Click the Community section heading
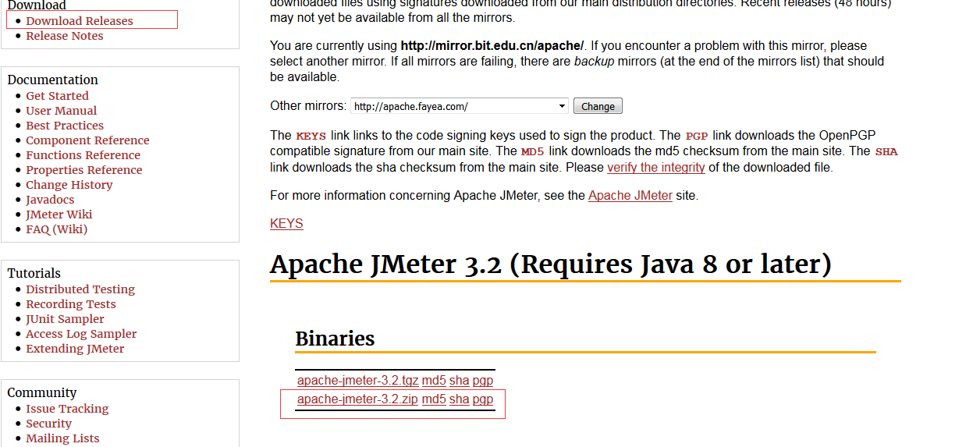Image resolution: width=980 pixels, height=447 pixels. pos(42,392)
